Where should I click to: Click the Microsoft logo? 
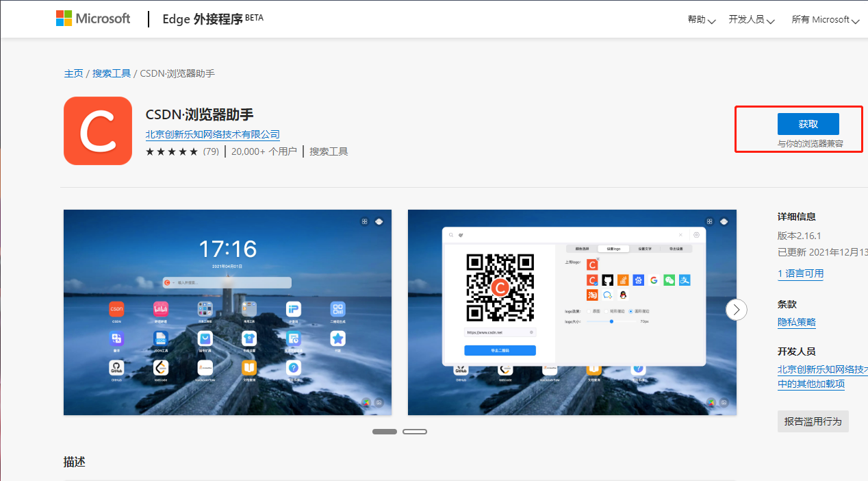coord(93,18)
